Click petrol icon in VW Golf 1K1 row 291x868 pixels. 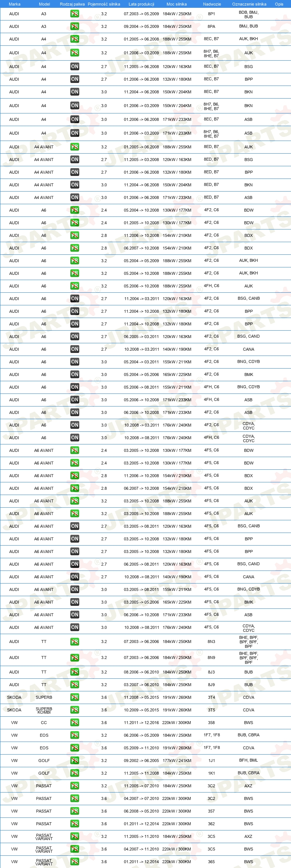point(74,773)
